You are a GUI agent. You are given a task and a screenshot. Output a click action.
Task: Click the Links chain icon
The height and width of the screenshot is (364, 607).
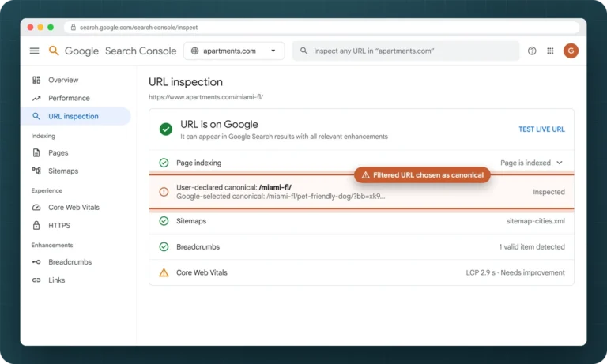coord(36,280)
